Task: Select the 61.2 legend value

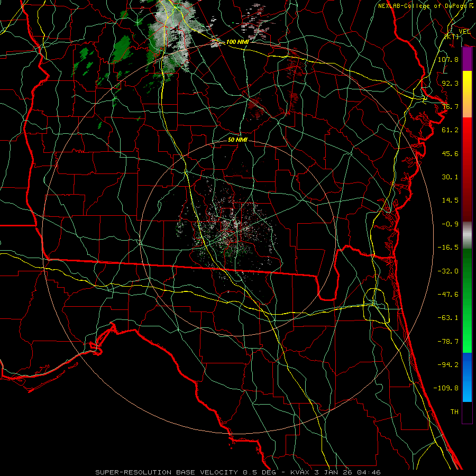Action: (450, 130)
